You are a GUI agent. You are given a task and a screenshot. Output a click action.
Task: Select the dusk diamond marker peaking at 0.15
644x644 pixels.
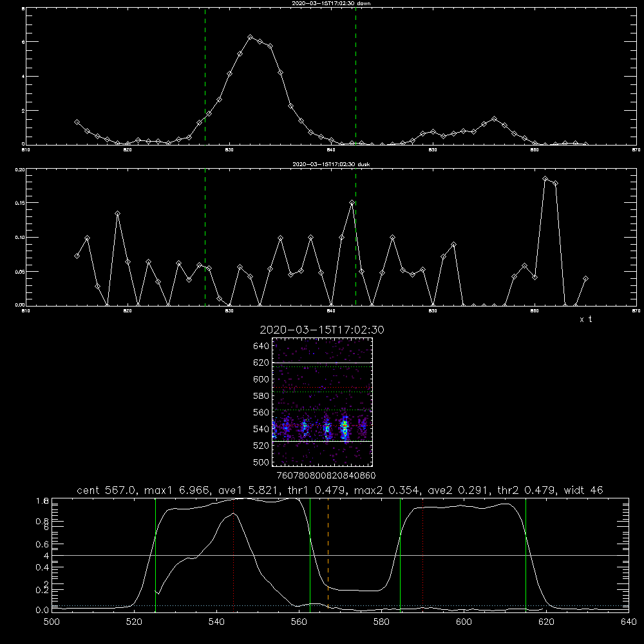pos(352,202)
